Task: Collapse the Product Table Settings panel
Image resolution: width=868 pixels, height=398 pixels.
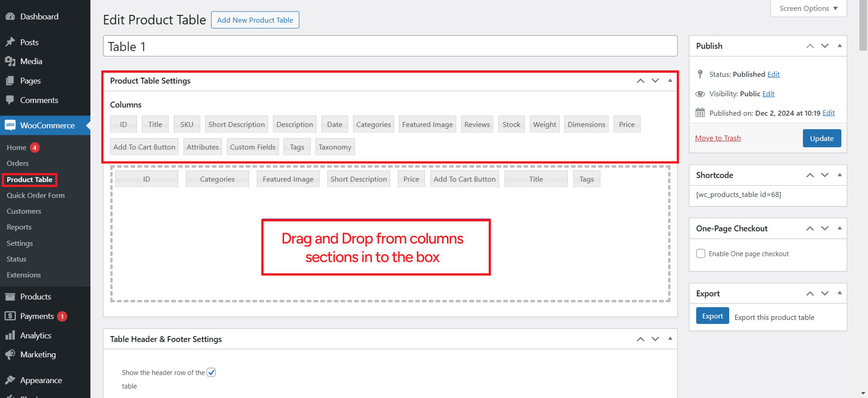Action: pyautogui.click(x=670, y=81)
